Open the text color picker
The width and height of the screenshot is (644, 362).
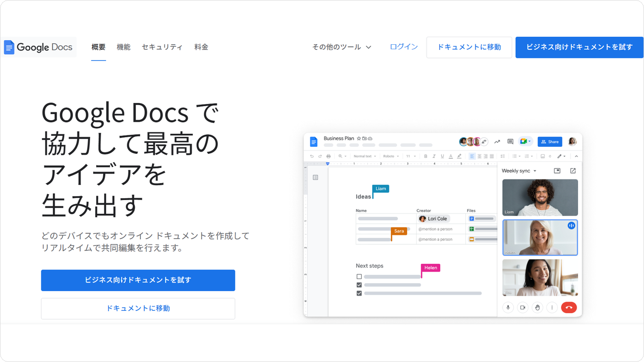[451, 156]
